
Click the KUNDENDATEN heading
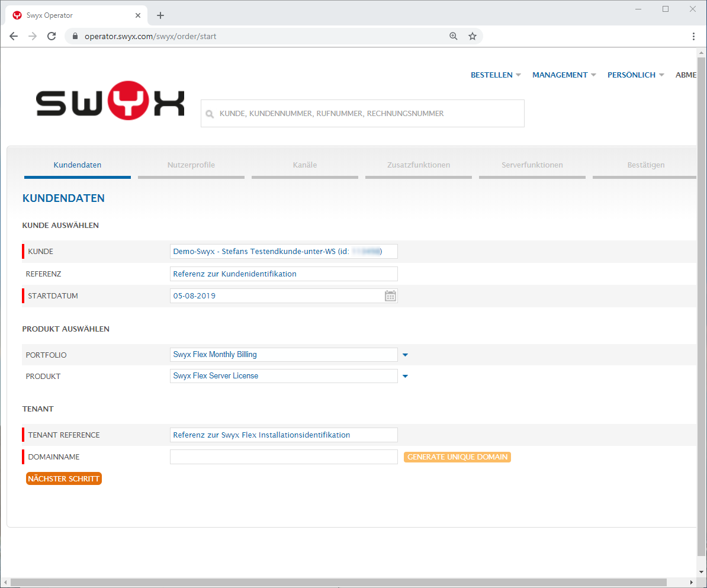[63, 198]
